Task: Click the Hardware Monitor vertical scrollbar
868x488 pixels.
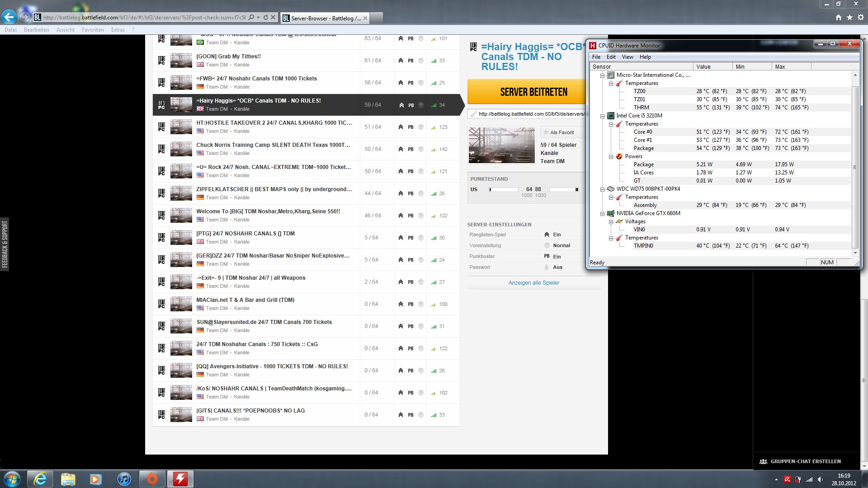Action: tap(855, 167)
